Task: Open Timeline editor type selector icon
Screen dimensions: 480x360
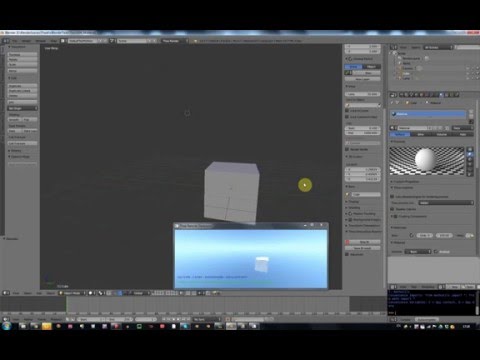Action: [x=6, y=319]
